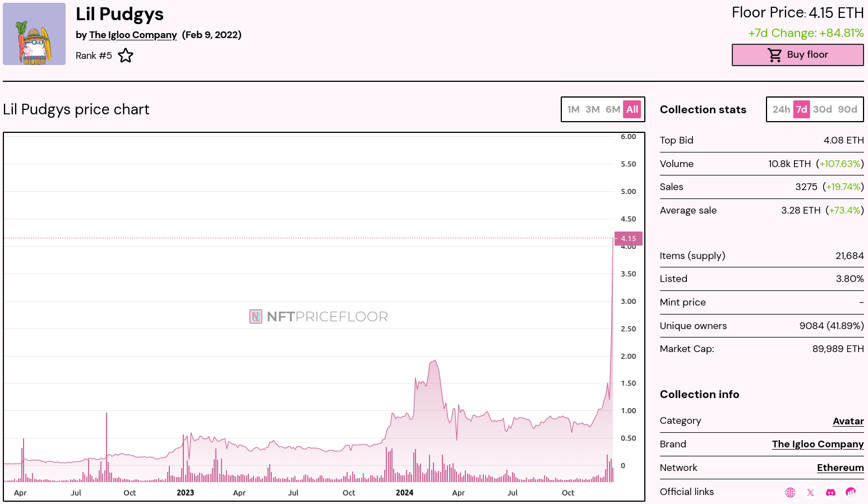The height and width of the screenshot is (504, 868).
Task: Set price chart range to 6M
Action: coord(613,109)
